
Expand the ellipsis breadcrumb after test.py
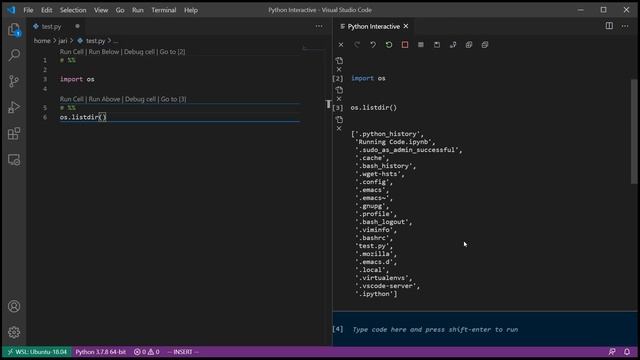click(x=116, y=41)
